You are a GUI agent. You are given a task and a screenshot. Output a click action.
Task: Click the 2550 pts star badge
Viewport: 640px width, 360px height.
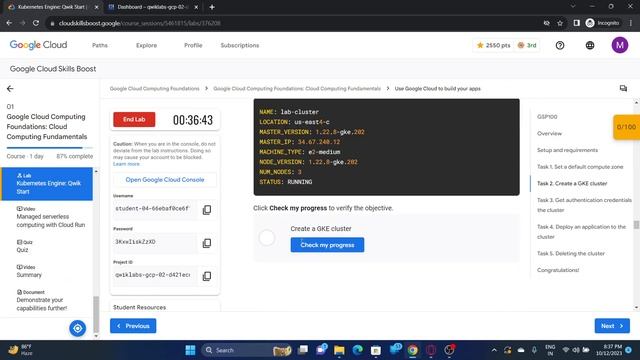coord(493,45)
